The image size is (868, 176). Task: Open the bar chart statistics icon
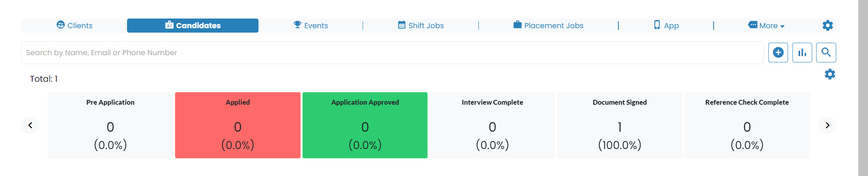[802, 52]
